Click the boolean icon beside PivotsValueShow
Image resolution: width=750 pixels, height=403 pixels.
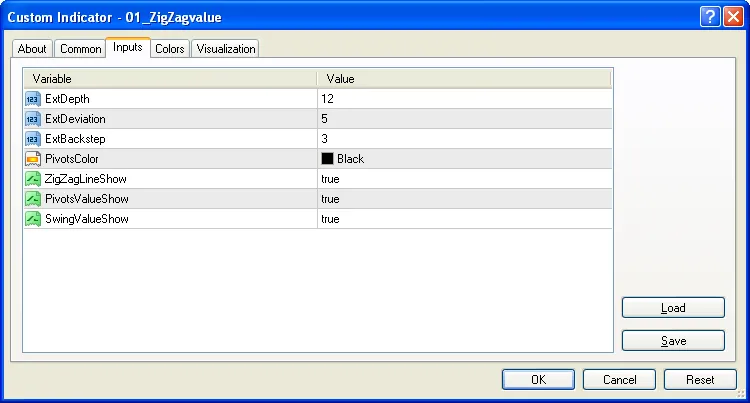coord(33,199)
